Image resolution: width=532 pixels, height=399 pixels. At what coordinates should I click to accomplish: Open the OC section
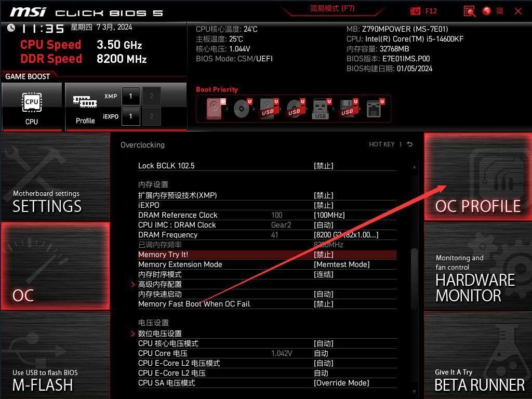coord(55,266)
